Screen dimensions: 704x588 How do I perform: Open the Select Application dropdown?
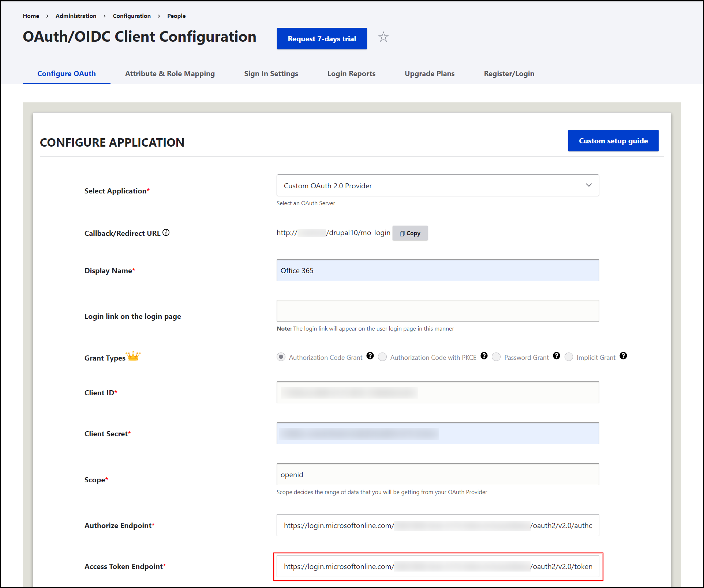tap(438, 185)
